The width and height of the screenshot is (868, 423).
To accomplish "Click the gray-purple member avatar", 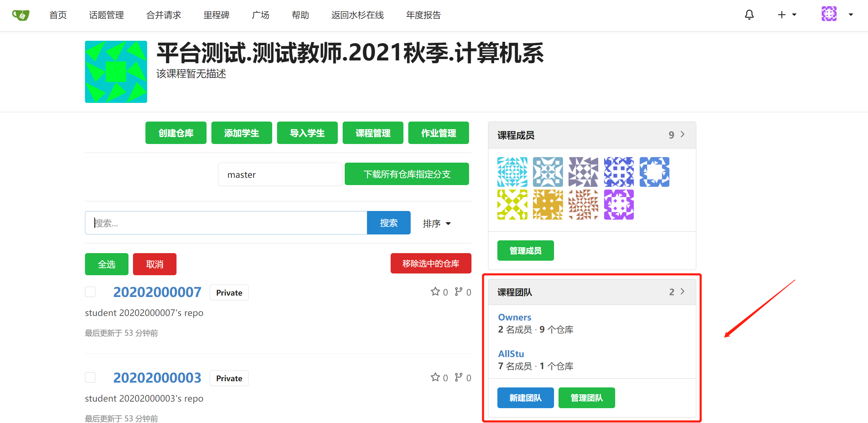I will 583,172.
